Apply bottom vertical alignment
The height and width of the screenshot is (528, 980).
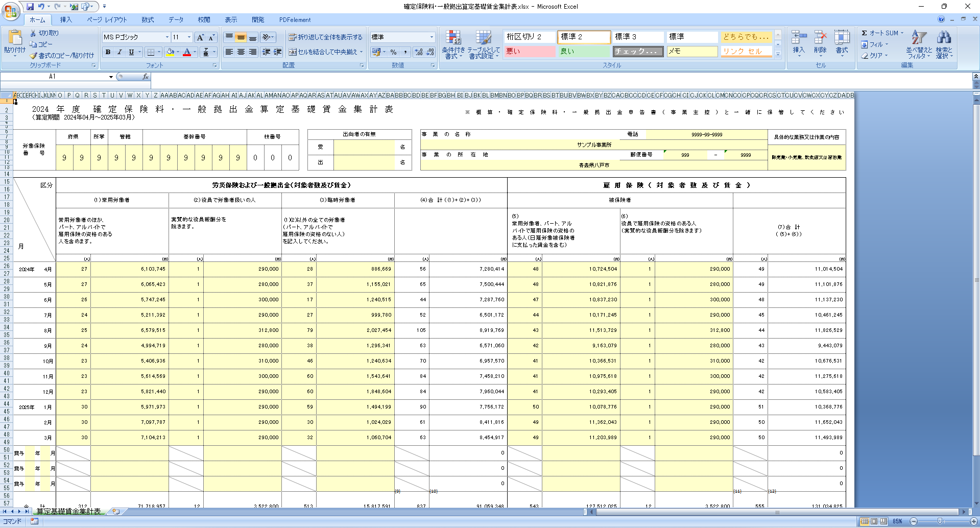click(253, 37)
